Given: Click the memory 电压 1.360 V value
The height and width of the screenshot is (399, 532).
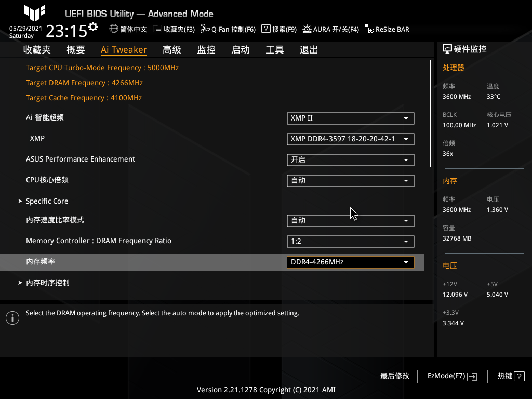Looking at the screenshot, I should coord(497,210).
